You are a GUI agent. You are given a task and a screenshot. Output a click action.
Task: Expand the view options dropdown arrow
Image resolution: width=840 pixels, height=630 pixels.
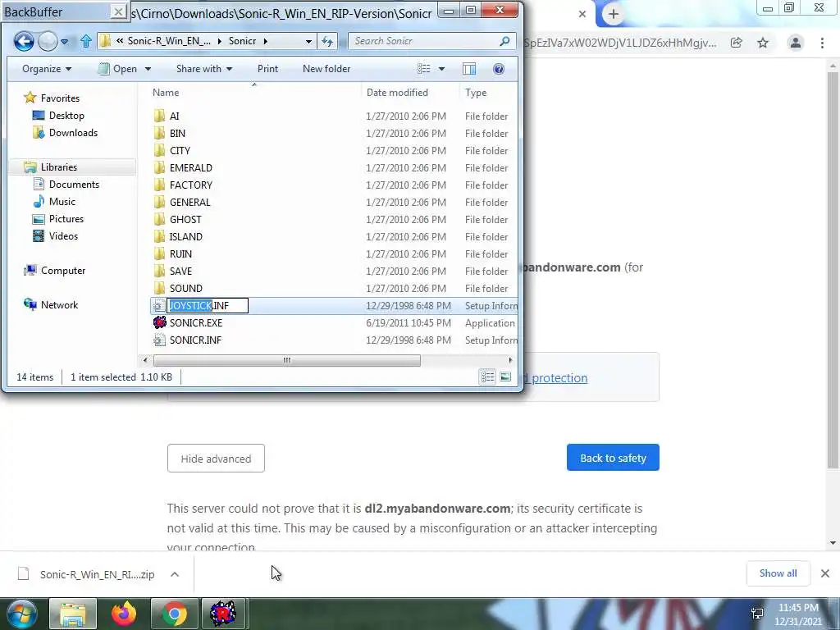click(441, 69)
